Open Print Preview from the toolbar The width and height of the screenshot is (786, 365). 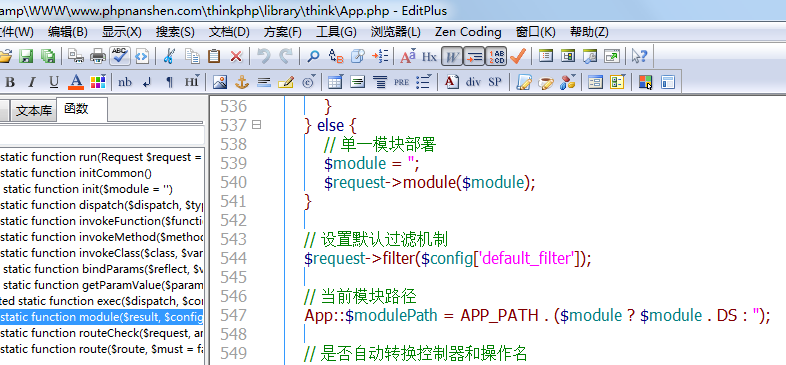pyautogui.click(x=76, y=56)
